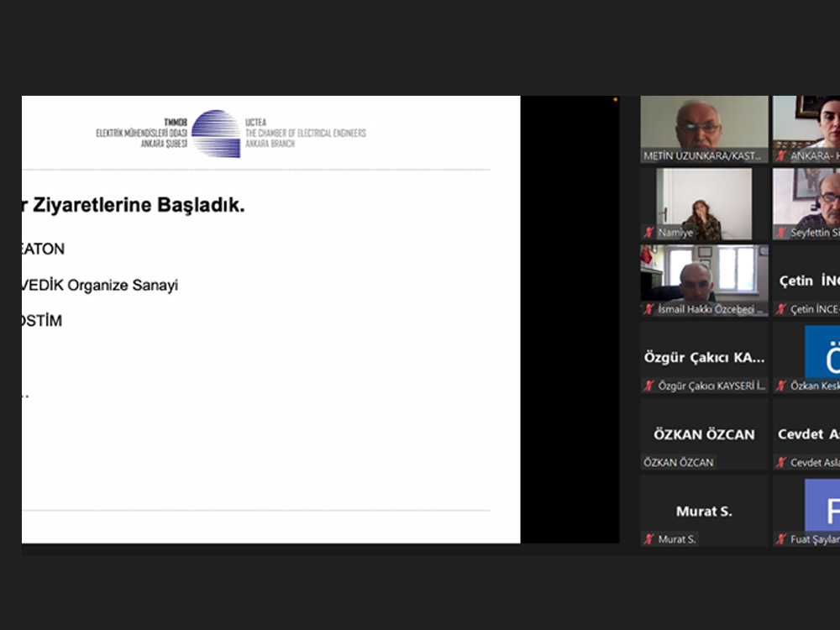Image resolution: width=840 pixels, height=630 pixels.
Task: Open Murat S. participant tile
Action: (704, 511)
